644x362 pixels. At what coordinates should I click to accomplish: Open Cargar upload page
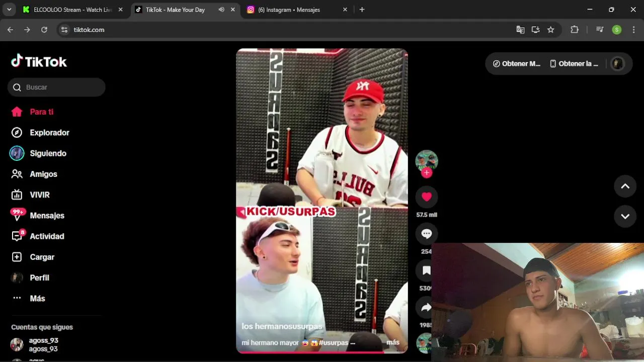[x=33, y=257]
